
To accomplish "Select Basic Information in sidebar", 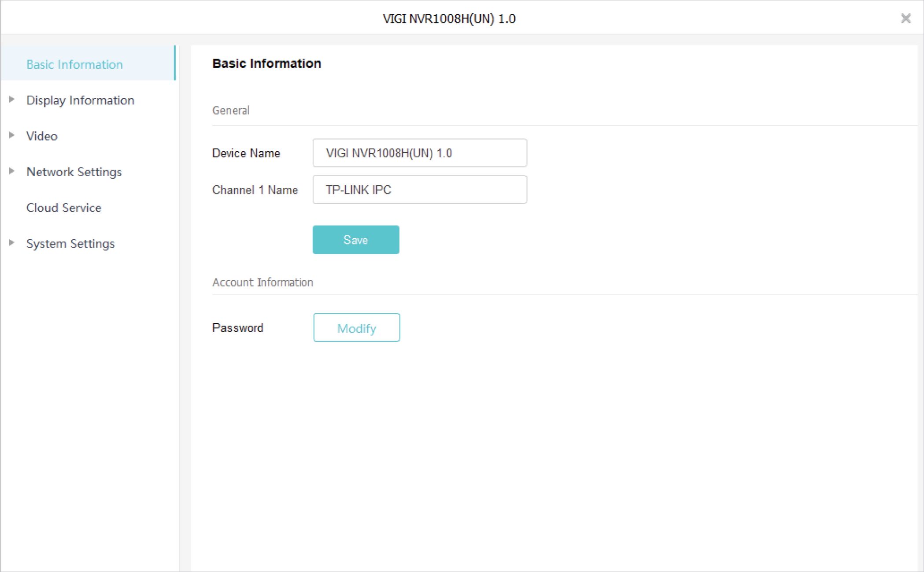I will click(74, 64).
